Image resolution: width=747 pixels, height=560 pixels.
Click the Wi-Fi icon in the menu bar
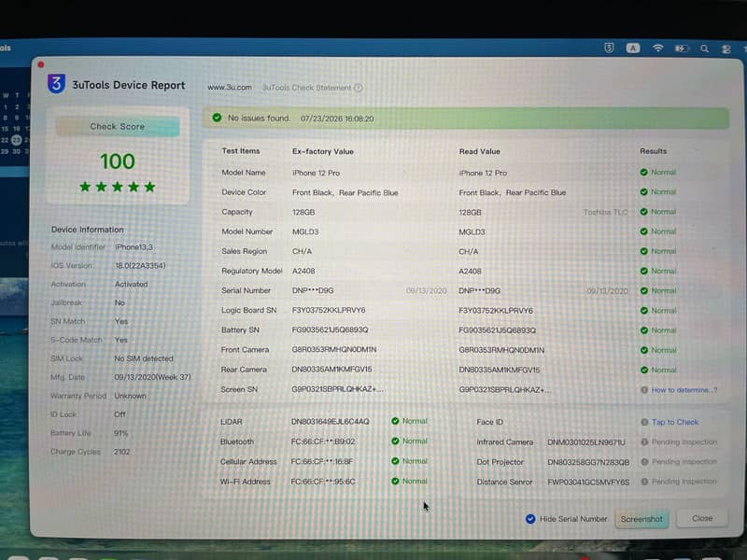[658, 49]
